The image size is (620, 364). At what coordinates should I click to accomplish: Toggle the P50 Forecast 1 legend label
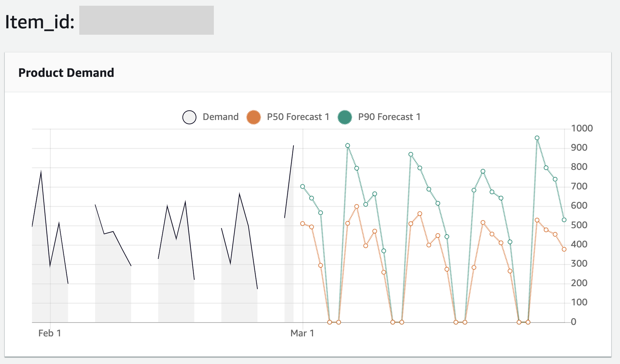pos(298,117)
